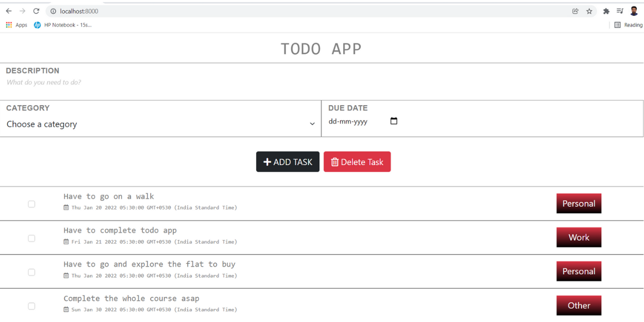This screenshot has width=644, height=322.
Task: Click the plus icon on ADD TASK button
Action: click(267, 162)
